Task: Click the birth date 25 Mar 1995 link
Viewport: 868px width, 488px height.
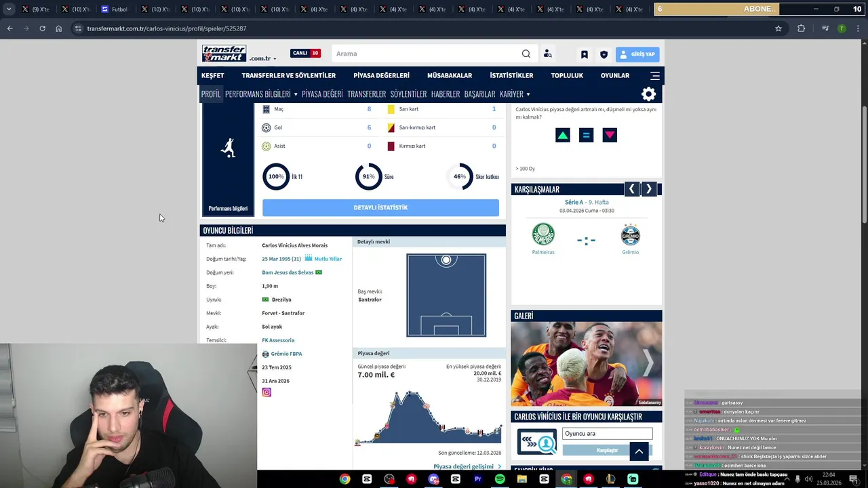Action: pos(281,259)
